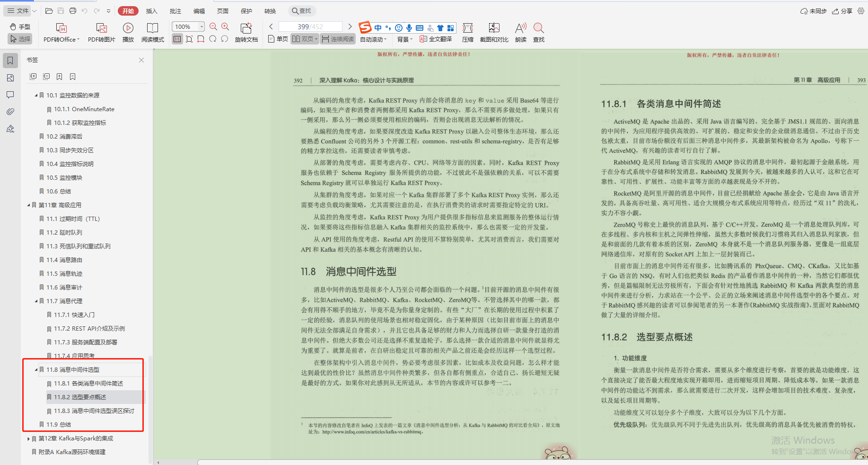This screenshot has width=868, height=465.
Task: Expand the dropdown arrow next to 文件
Action: pos(35,11)
